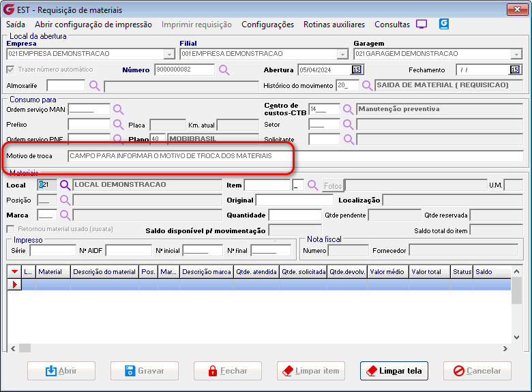This screenshot has width=532, height=392.
Task: Open Almoxarife search magnifier
Action: [x=94, y=85]
